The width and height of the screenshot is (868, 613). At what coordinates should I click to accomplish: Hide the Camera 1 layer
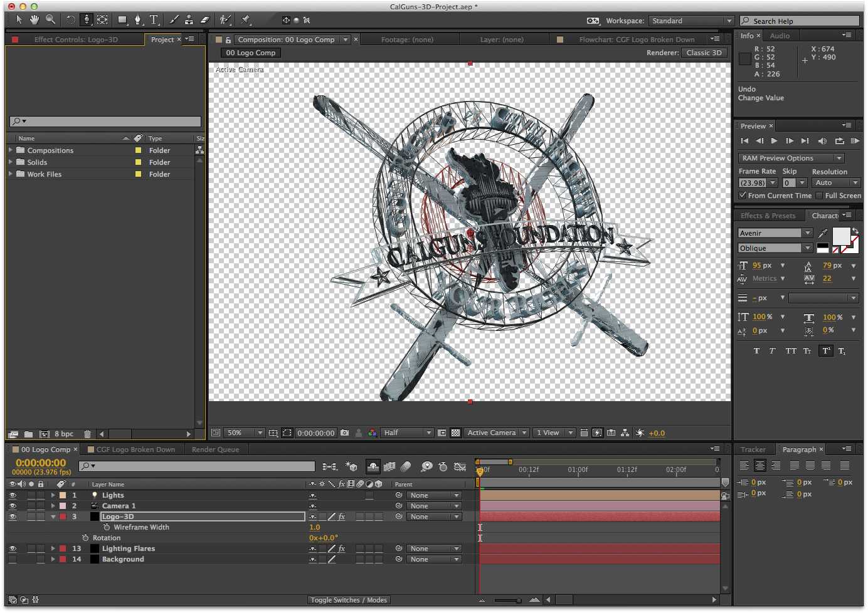(x=13, y=506)
